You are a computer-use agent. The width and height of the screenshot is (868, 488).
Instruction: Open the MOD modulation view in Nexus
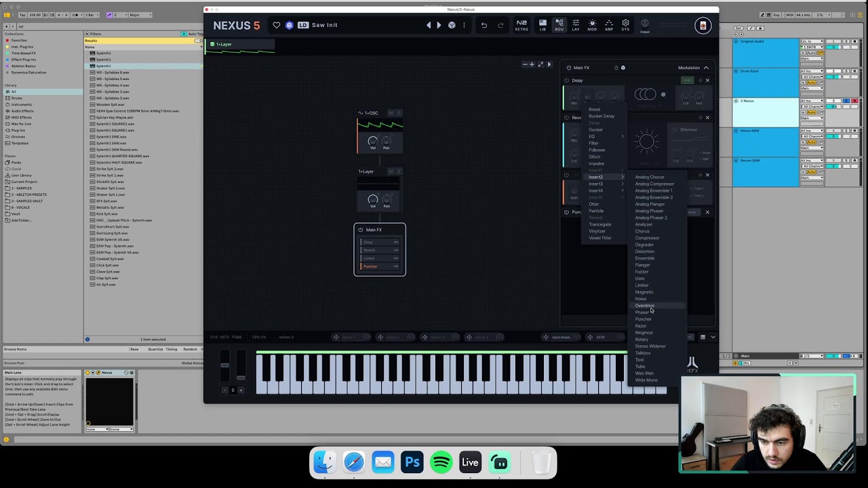pyautogui.click(x=592, y=25)
